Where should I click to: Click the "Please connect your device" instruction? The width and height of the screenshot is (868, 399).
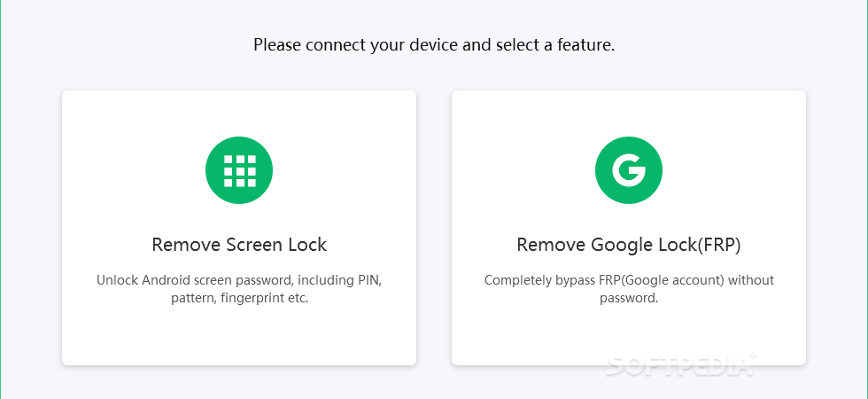(x=434, y=45)
